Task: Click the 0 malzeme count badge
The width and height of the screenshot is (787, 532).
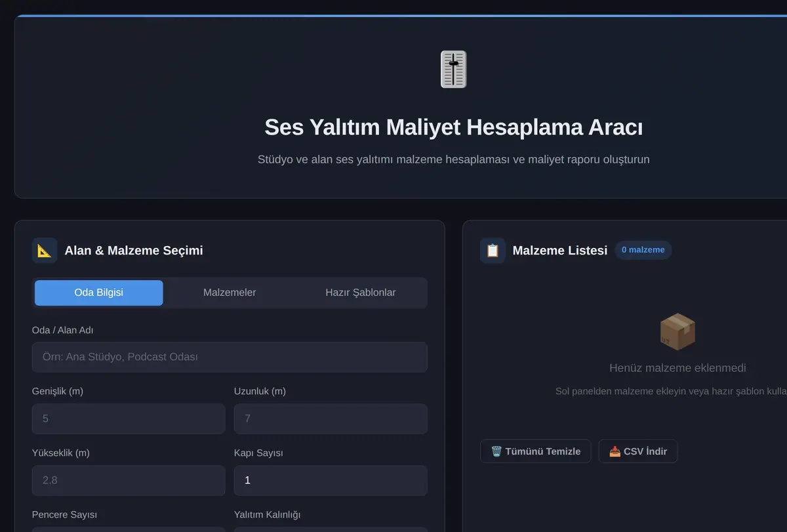Action: [643, 250]
